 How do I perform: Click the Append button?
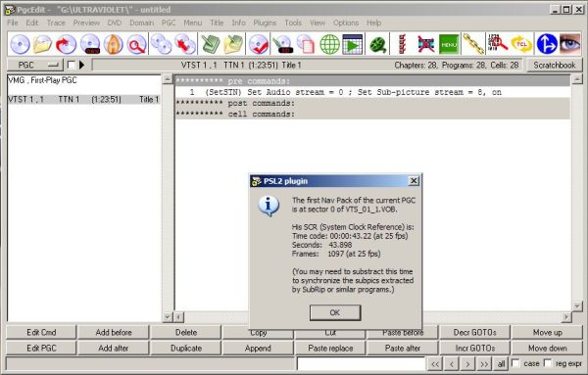click(258, 348)
